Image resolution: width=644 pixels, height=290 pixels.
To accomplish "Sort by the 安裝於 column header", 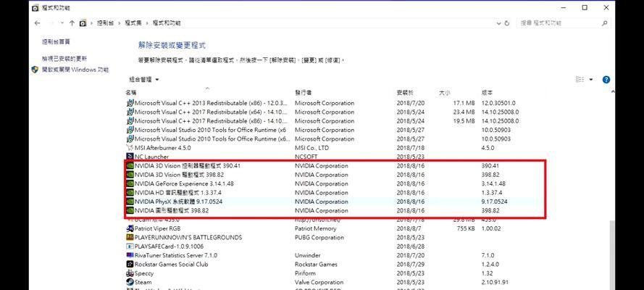I will click(x=405, y=93).
